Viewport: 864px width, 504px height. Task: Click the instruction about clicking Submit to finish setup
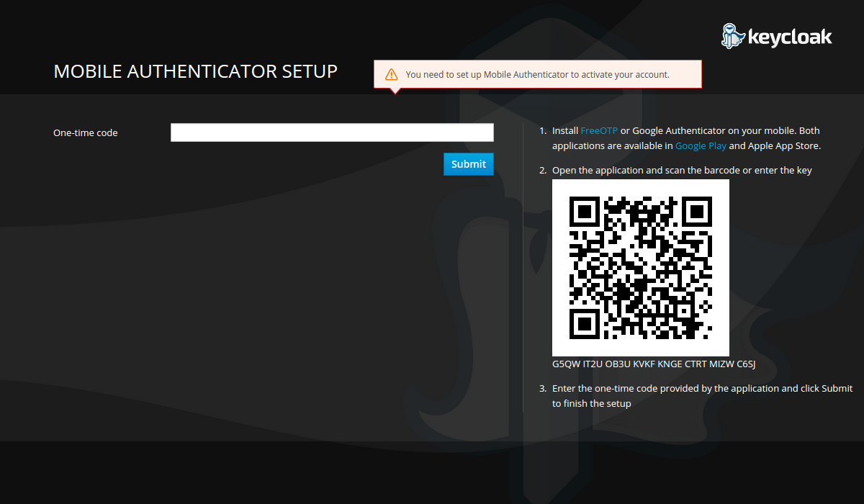702,396
